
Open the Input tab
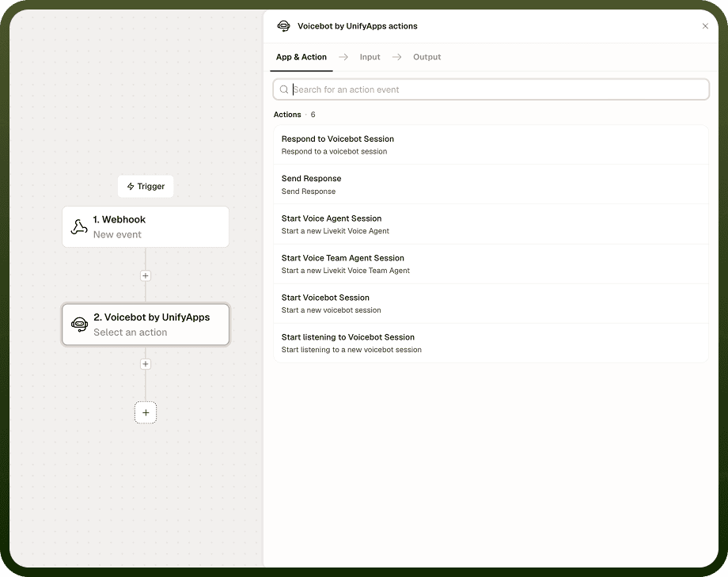point(370,57)
